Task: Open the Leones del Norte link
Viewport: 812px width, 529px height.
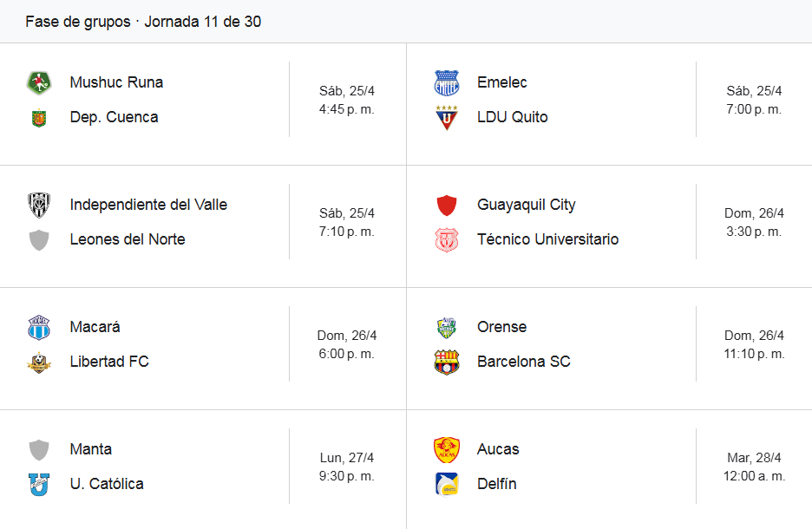Action: pyautogui.click(x=128, y=239)
